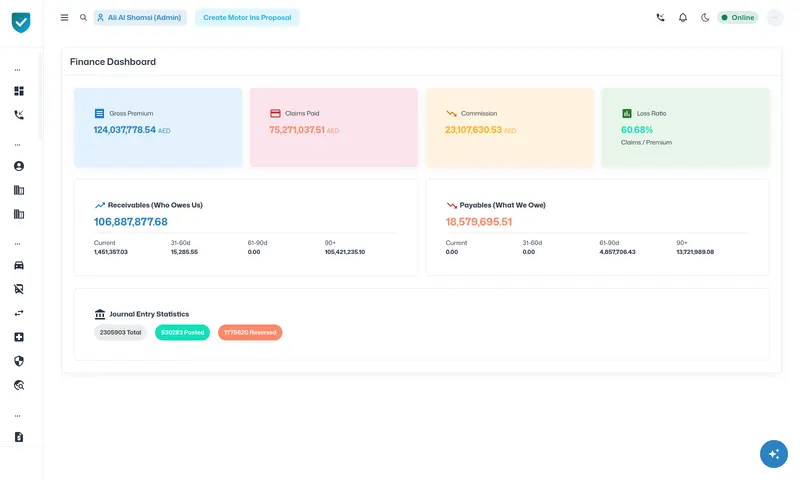Click the Journal Entry Statistics title
The image size is (800, 480).
click(x=149, y=314)
